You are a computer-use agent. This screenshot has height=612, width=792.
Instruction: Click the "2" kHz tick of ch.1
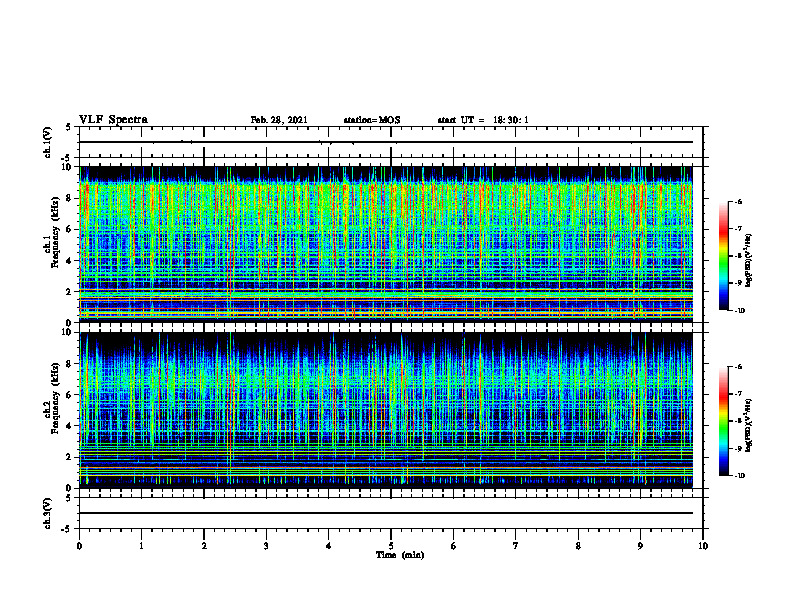[x=70, y=292]
